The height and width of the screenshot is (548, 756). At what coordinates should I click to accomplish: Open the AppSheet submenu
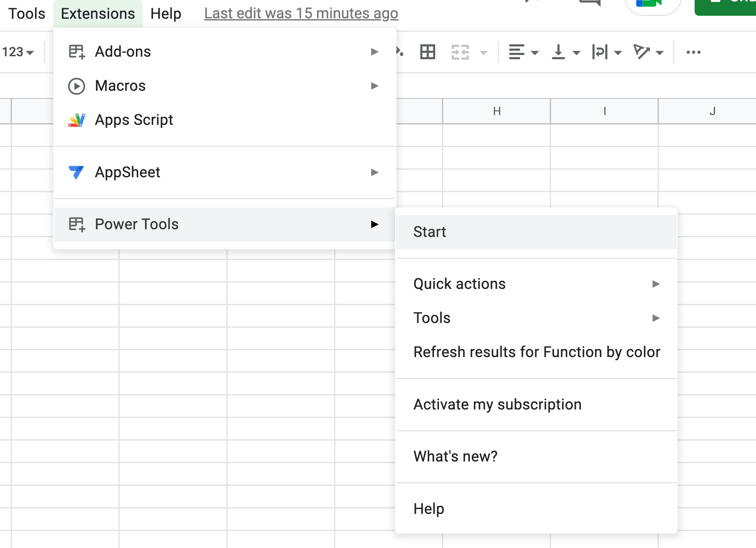(225, 172)
